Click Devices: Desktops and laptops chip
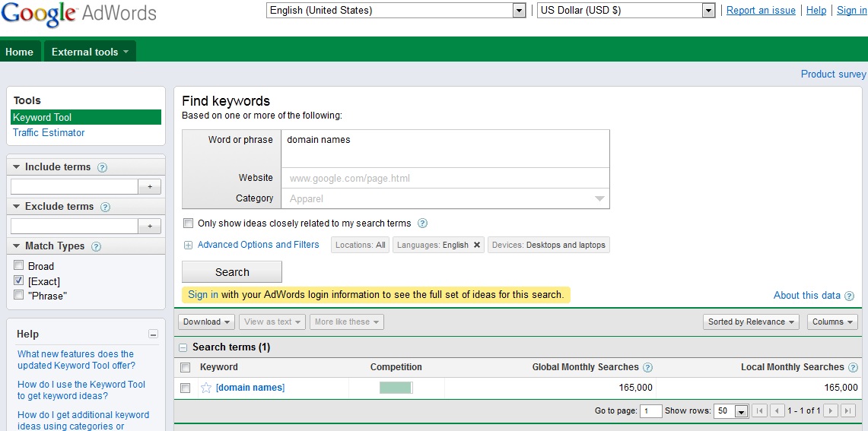The height and width of the screenshot is (431, 868). pyautogui.click(x=548, y=245)
